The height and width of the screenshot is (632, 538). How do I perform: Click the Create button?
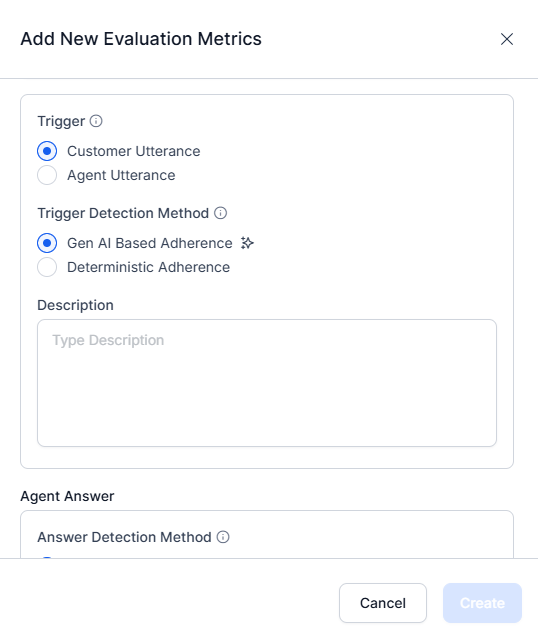pos(482,603)
